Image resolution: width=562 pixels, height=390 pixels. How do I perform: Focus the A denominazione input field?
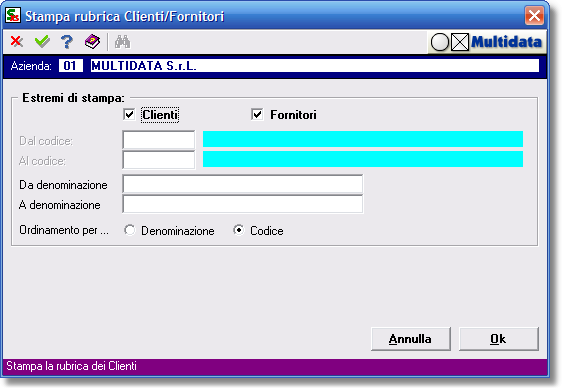click(x=243, y=204)
